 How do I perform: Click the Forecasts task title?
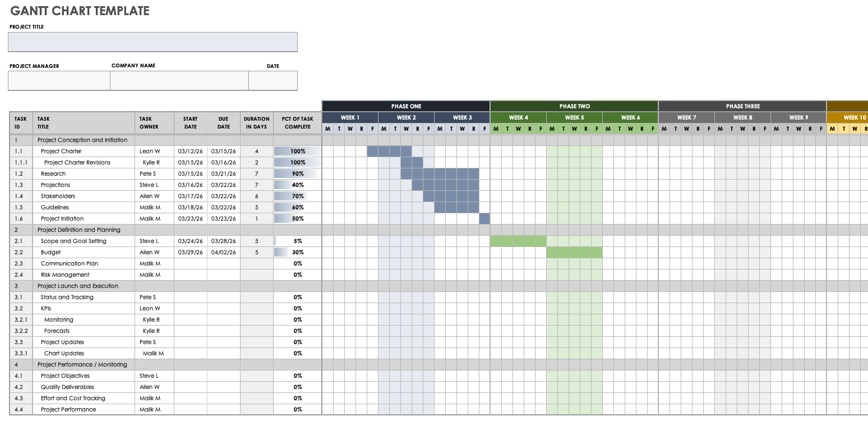57,331
